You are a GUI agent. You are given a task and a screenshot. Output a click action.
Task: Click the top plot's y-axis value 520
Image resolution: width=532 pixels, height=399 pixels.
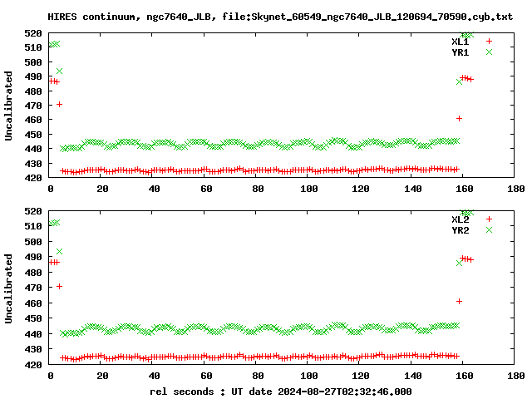(x=33, y=33)
